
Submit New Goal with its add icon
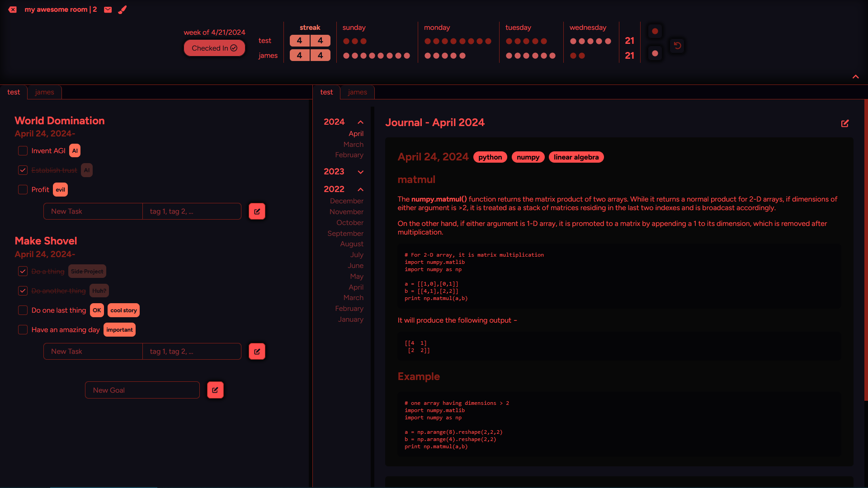pos(215,390)
